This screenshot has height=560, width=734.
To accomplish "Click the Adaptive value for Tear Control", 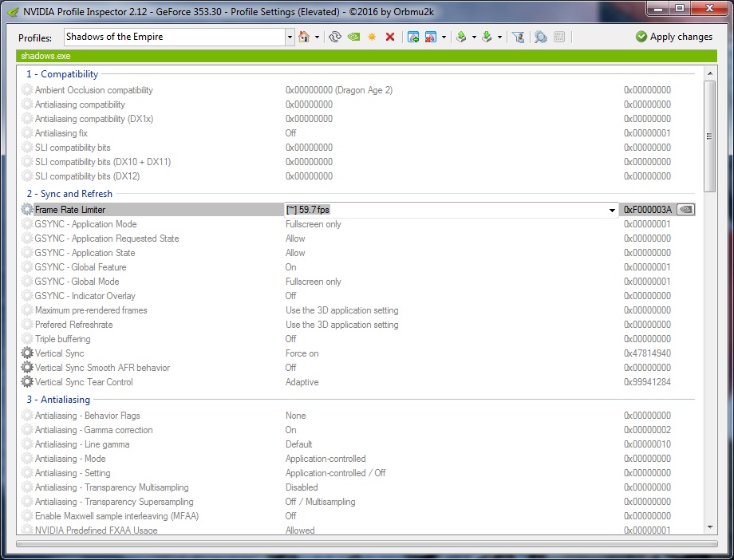I will 302,382.
